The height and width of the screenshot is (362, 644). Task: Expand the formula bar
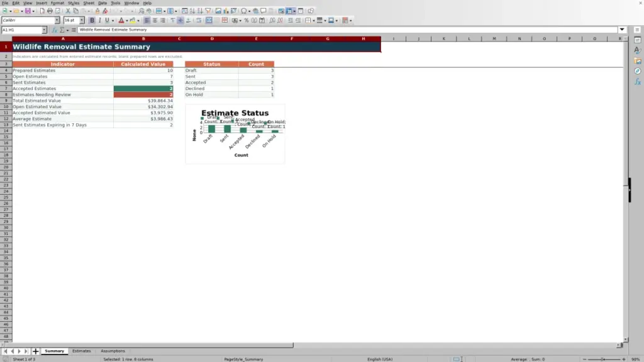(622, 30)
